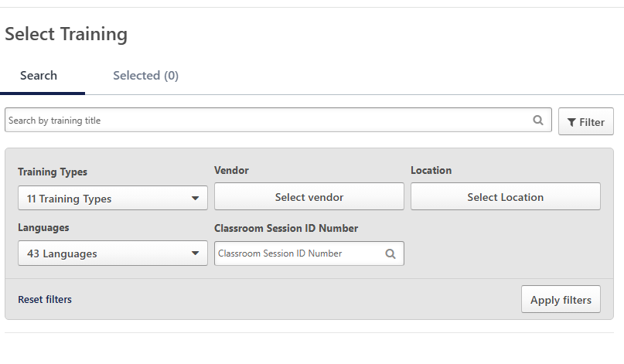Open the Selected (0) tab
This screenshot has height=364, width=624.
145,76
